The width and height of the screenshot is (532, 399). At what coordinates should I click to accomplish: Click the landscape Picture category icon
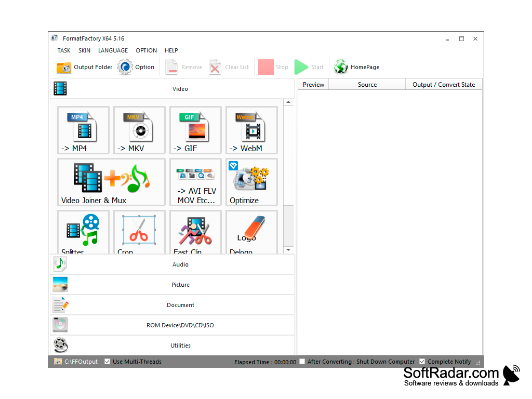(60, 284)
